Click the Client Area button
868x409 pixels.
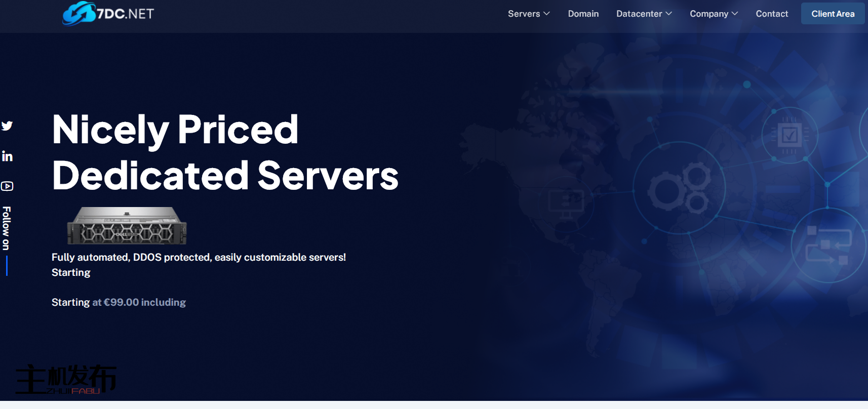(833, 14)
